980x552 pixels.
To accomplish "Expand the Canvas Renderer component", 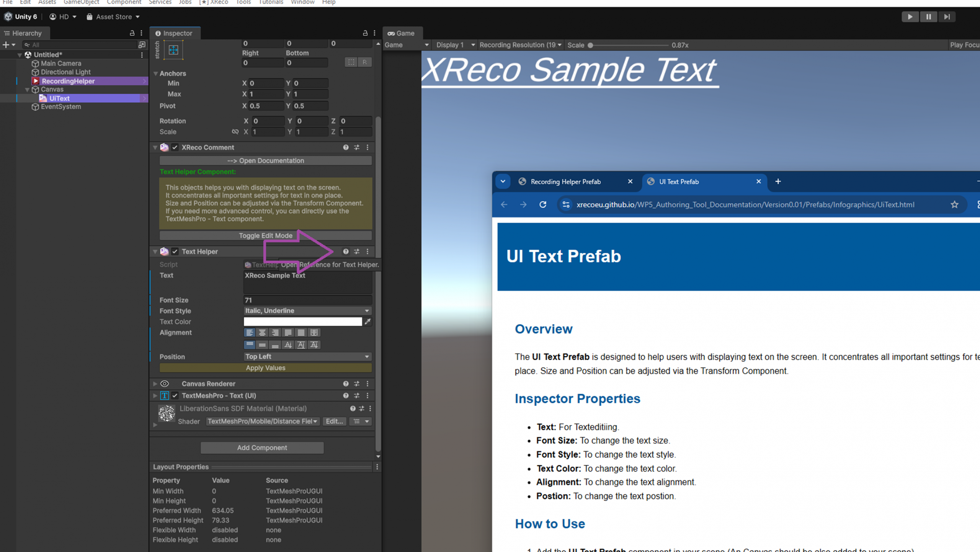I will click(155, 384).
